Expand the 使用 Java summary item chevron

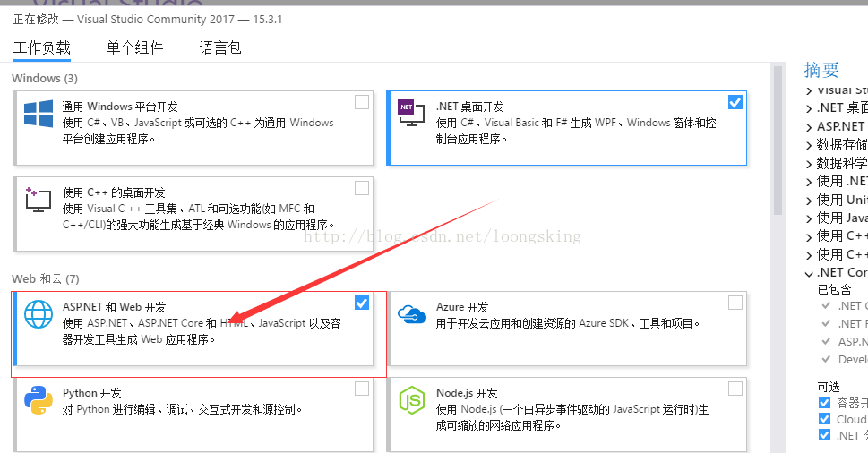pos(809,219)
